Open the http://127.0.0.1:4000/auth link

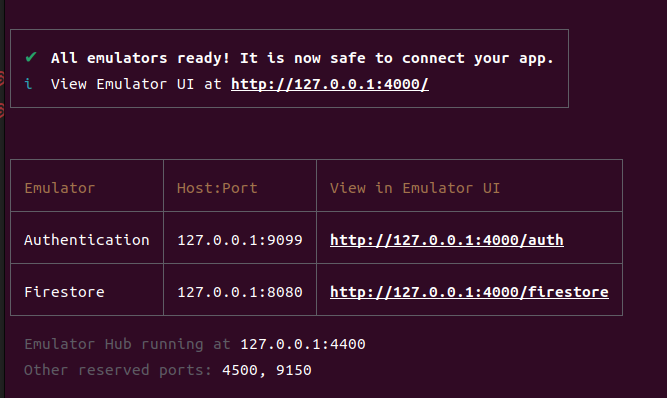(447, 240)
